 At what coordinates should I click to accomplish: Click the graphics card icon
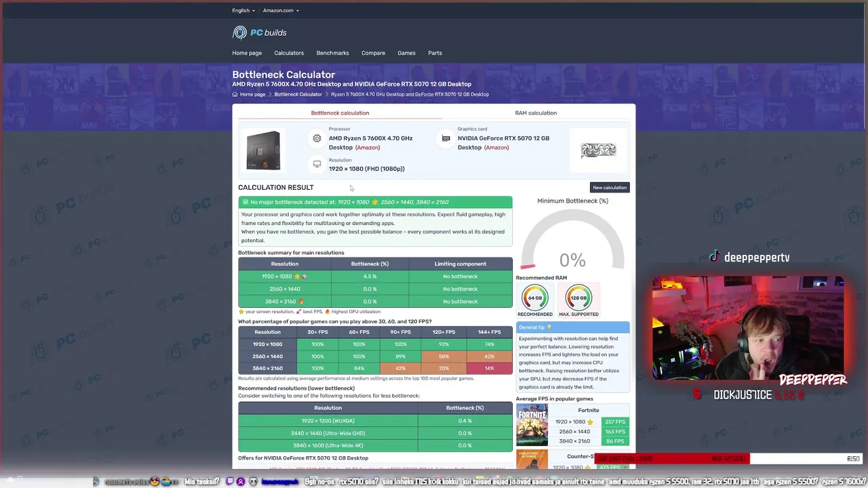tap(446, 138)
